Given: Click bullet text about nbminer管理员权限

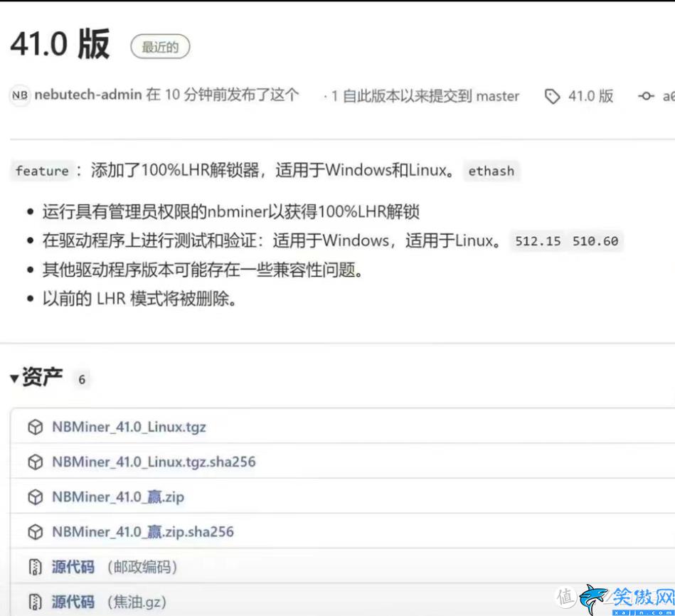Looking at the screenshot, I should click(230, 212).
